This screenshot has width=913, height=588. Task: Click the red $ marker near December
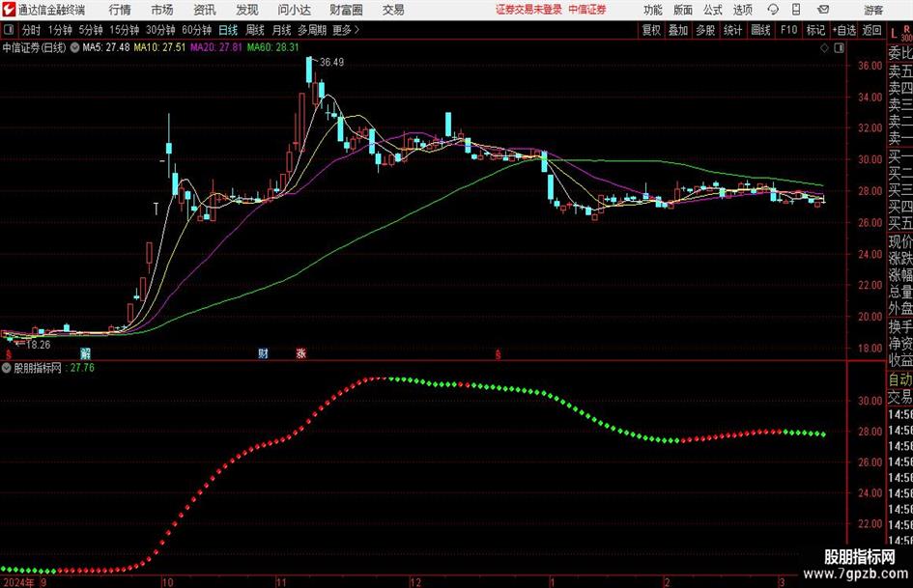498,354
